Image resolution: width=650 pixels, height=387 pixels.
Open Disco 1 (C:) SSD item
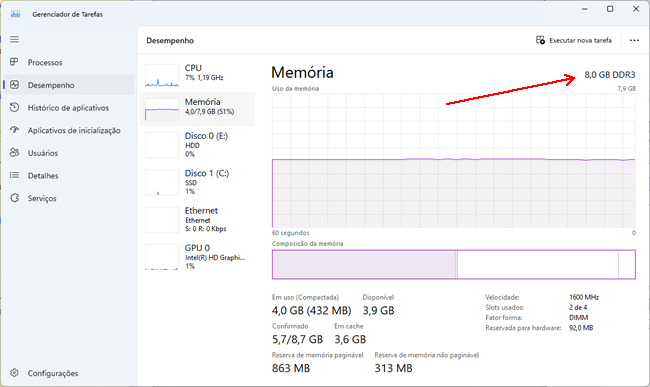click(197, 182)
